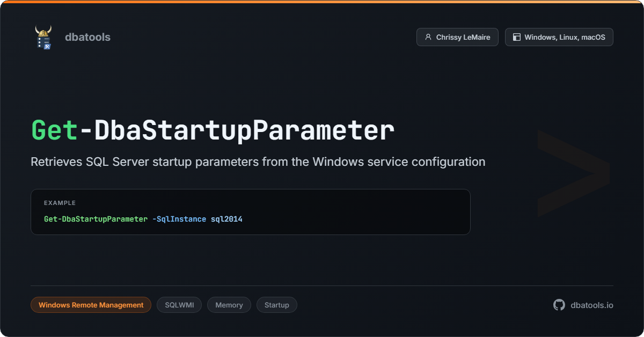Viewport: 644px width, 337px height.
Task: Click the sql2014 value in the example
Action: pyautogui.click(x=226, y=219)
